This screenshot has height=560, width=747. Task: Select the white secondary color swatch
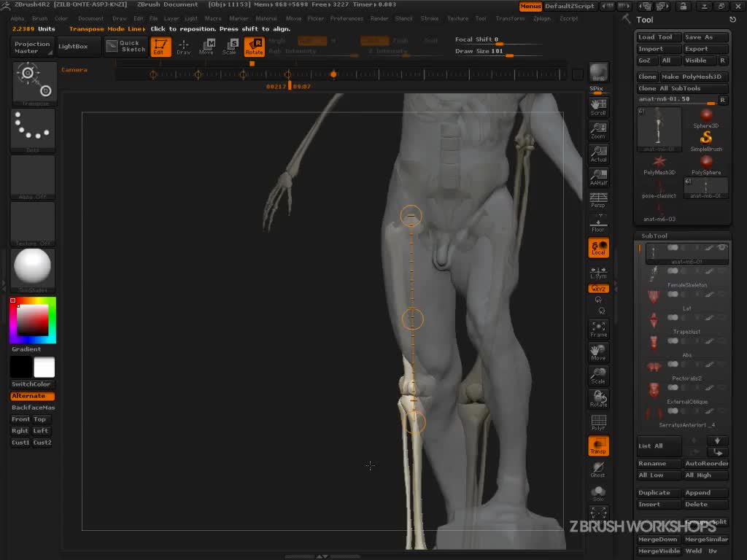44,367
